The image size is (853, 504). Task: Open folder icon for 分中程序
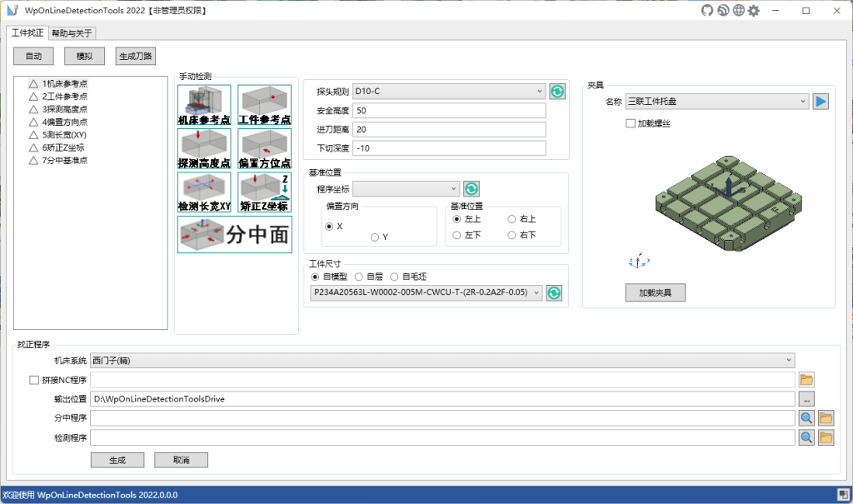(x=826, y=418)
